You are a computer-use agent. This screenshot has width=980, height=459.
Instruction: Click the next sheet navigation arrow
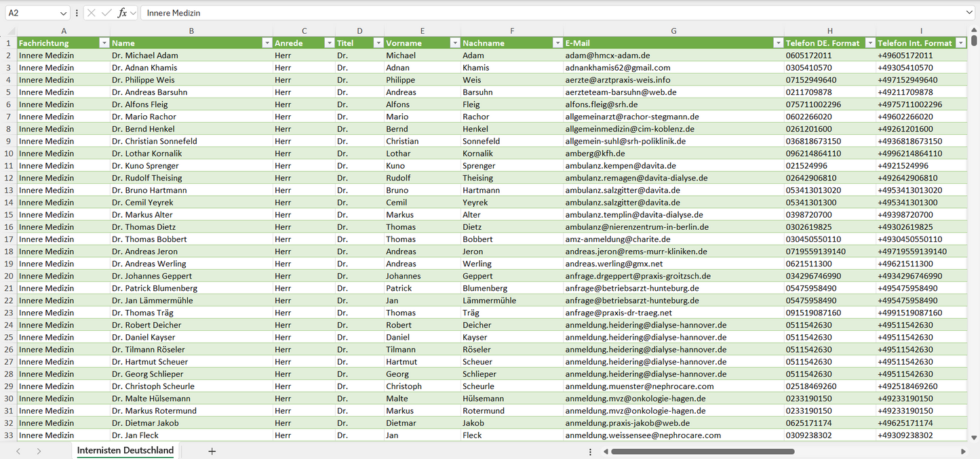click(39, 451)
